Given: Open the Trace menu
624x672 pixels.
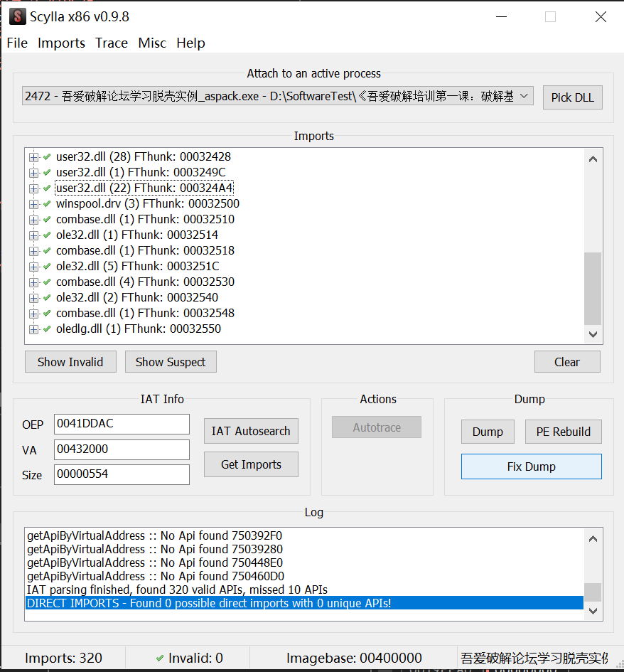Looking at the screenshot, I should [x=112, y=43].
